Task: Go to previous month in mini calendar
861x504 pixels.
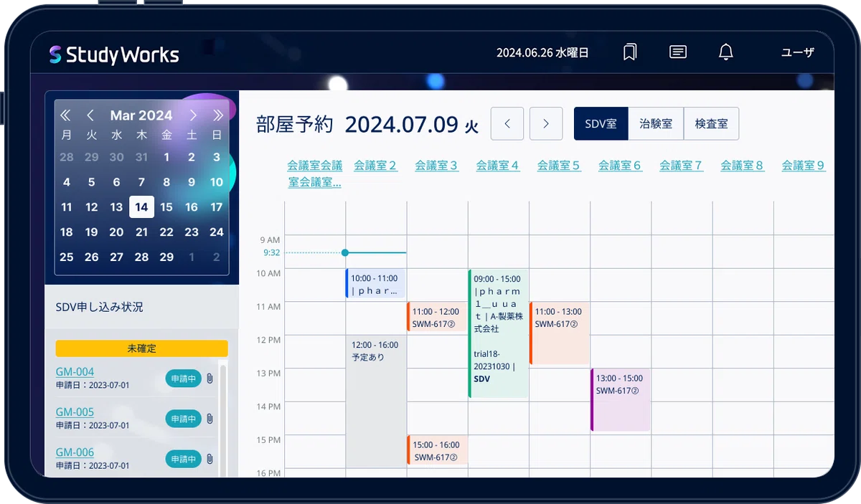Action: 90,115
